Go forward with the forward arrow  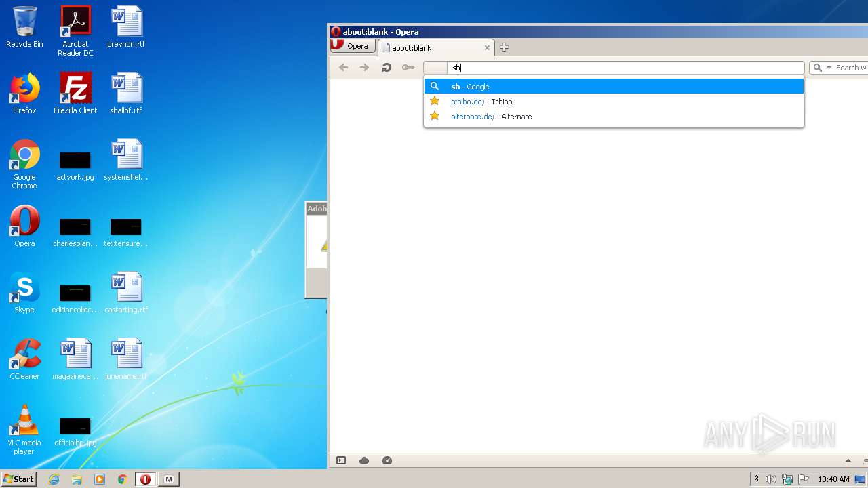(x=364, y=68)
